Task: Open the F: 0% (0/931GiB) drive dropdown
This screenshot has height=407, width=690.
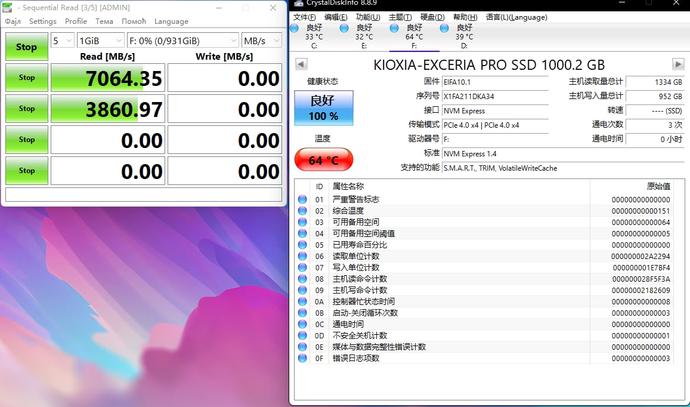Action: (x=183, y=41)
